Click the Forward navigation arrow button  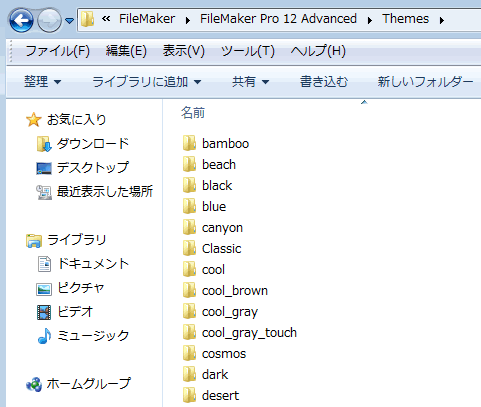[49, 20]
